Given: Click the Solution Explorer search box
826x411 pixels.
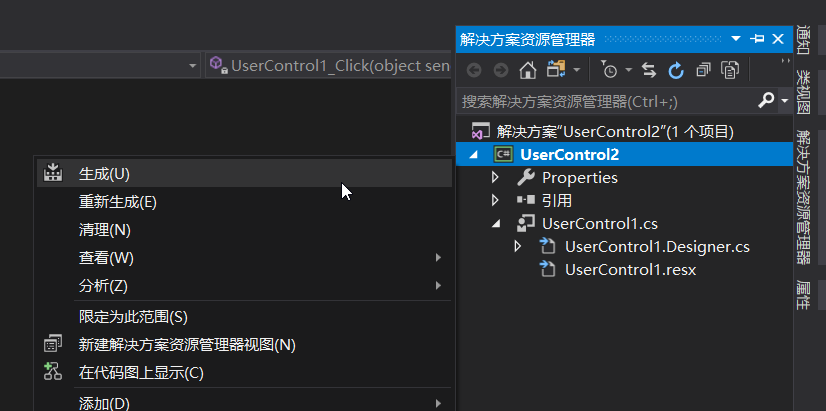Looking at the screenshot, I should point(606,102).
